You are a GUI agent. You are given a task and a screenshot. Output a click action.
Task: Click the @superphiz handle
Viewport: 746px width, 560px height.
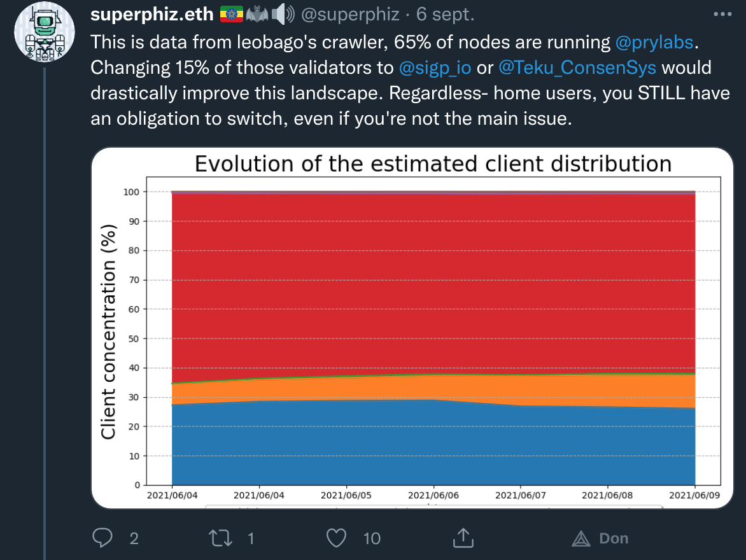point(351,14)
